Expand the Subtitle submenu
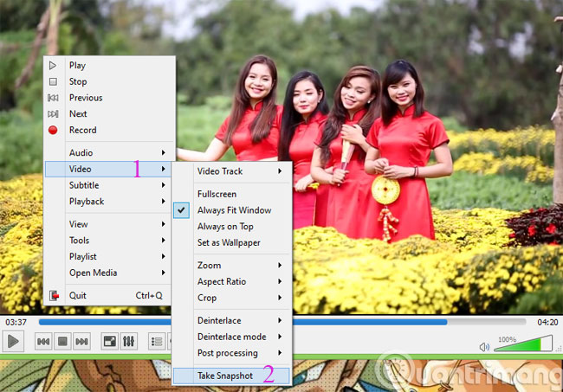 click(107, 185)
